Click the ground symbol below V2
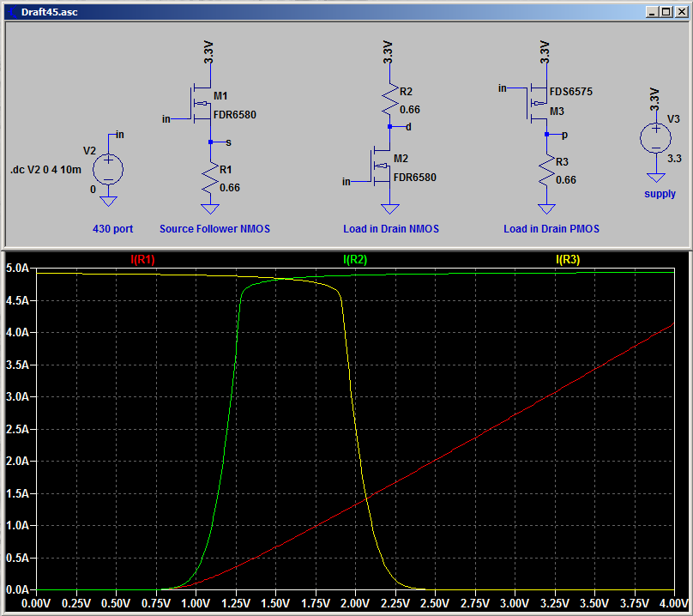This screenshot has width=693, height=616. pos(108,202)
